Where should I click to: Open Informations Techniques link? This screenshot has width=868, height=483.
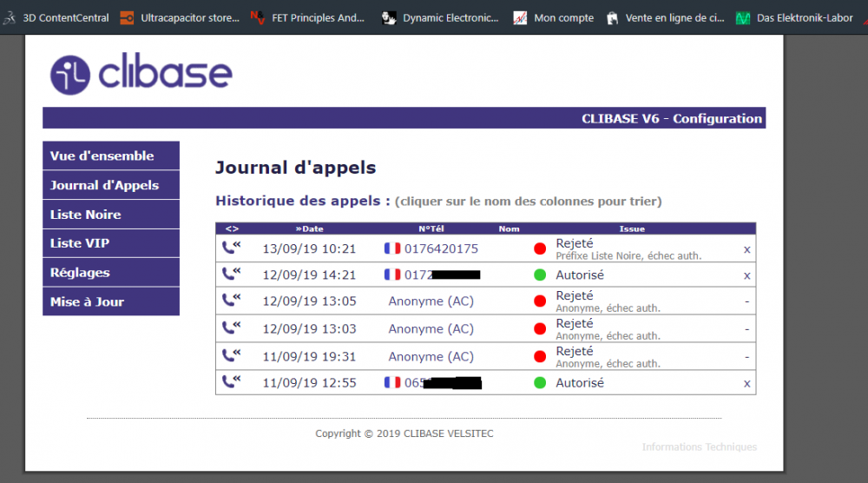tap(699, 447)
